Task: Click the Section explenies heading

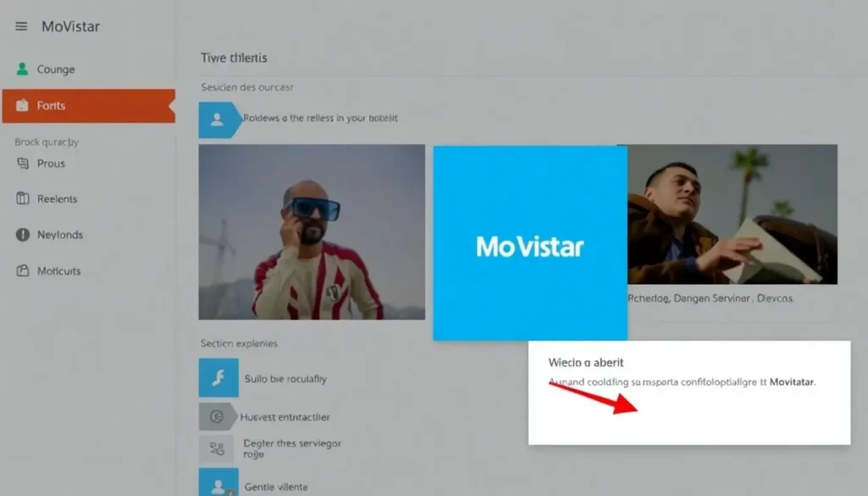Action: click(x=239, y=343)
